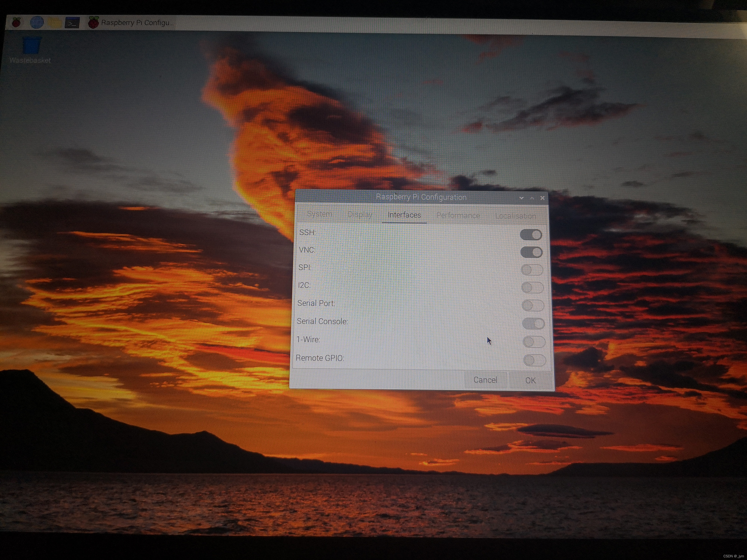Disable the SSH toggle

pos(531,235)
